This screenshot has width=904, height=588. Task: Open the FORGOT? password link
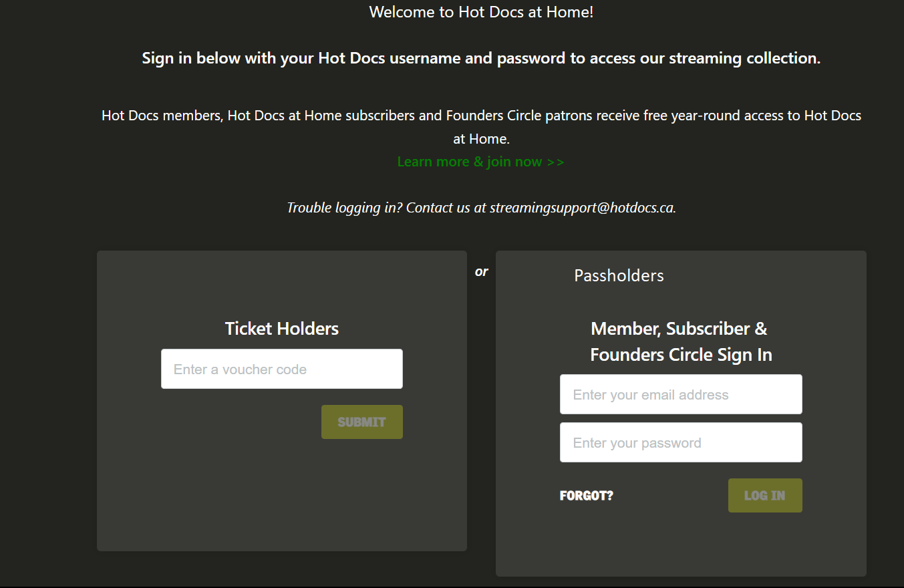(586, 496)
